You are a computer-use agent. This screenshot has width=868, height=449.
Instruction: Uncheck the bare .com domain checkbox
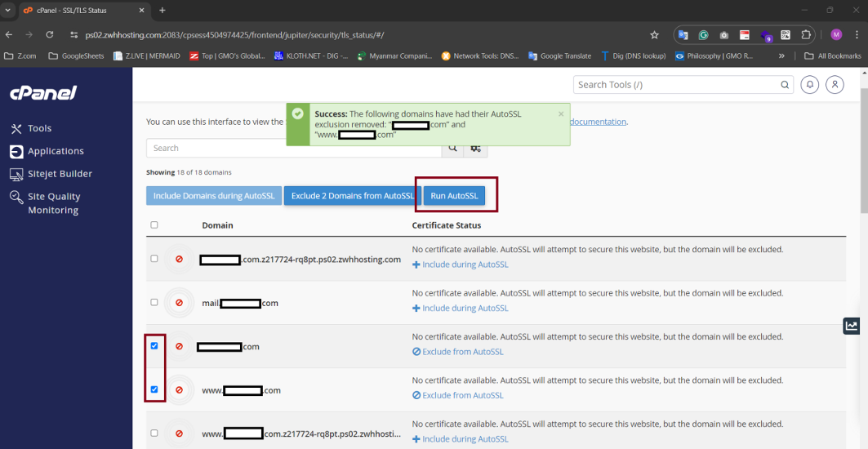click(154, 345)
